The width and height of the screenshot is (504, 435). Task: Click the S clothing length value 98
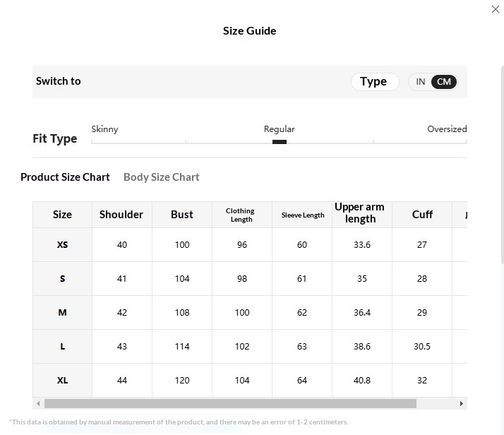(x=242, y=279)
